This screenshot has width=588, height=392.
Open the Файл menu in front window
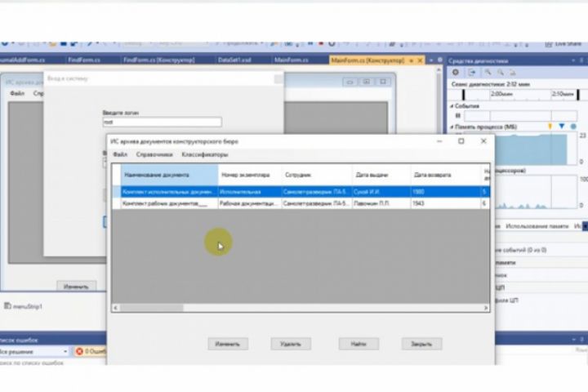[x=120, y=154]
